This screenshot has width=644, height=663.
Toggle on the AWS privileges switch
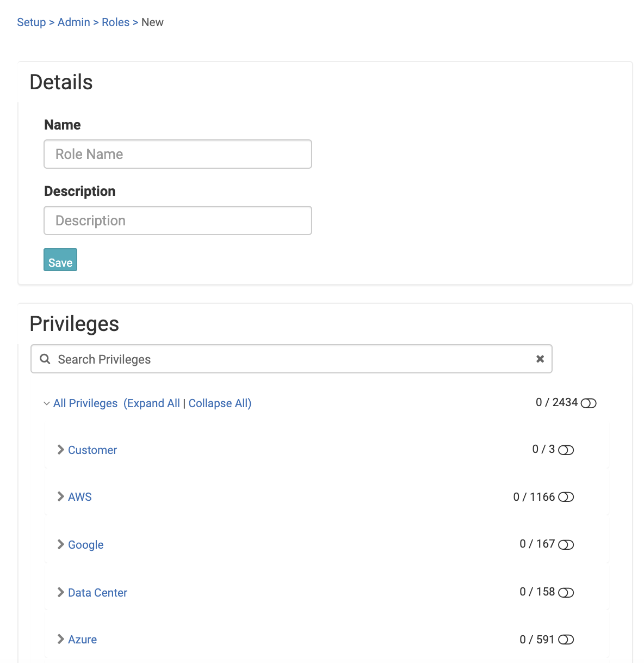coord(566,497)
